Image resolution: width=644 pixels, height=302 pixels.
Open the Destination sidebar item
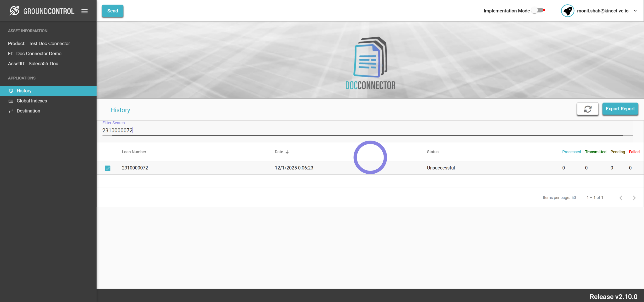coord(28,111)
